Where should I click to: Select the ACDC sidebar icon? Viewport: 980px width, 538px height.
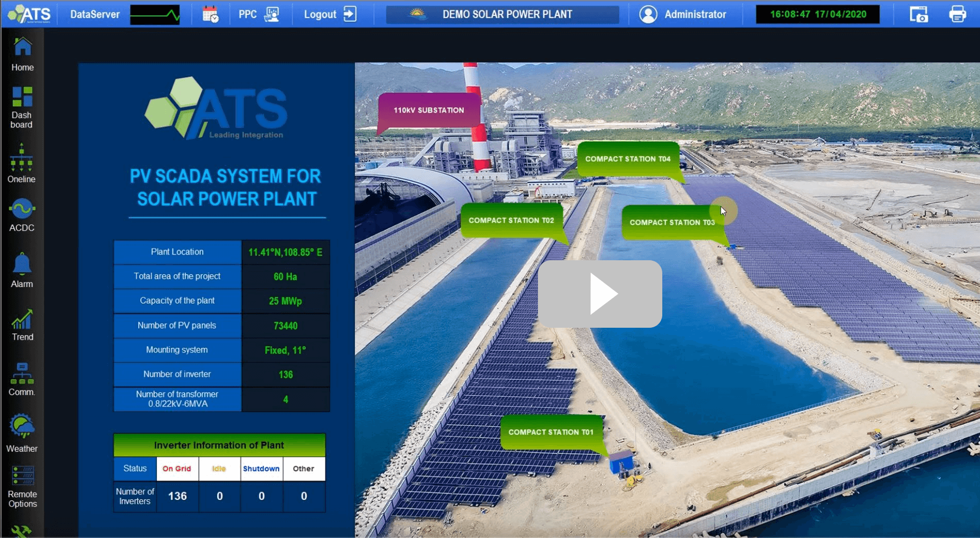[22, 215]
